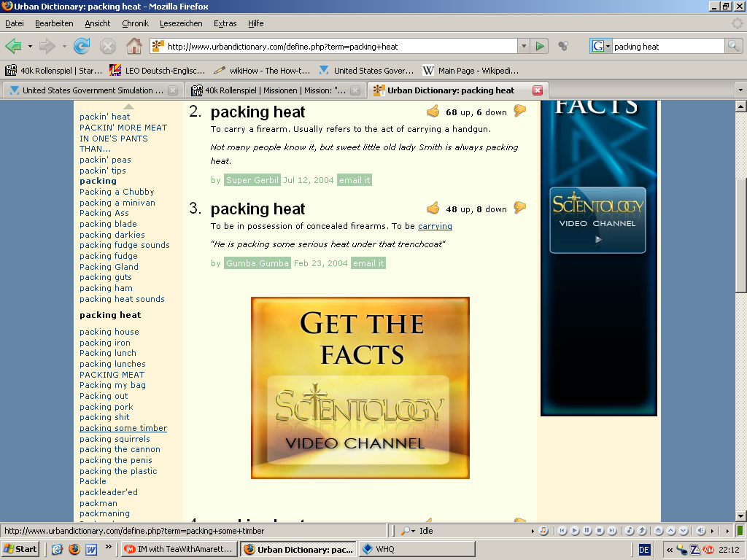Image resolution: width=747 pixels, height=560 pixels.
Task: Give thumbs up to definition 2
Action: 433,112
